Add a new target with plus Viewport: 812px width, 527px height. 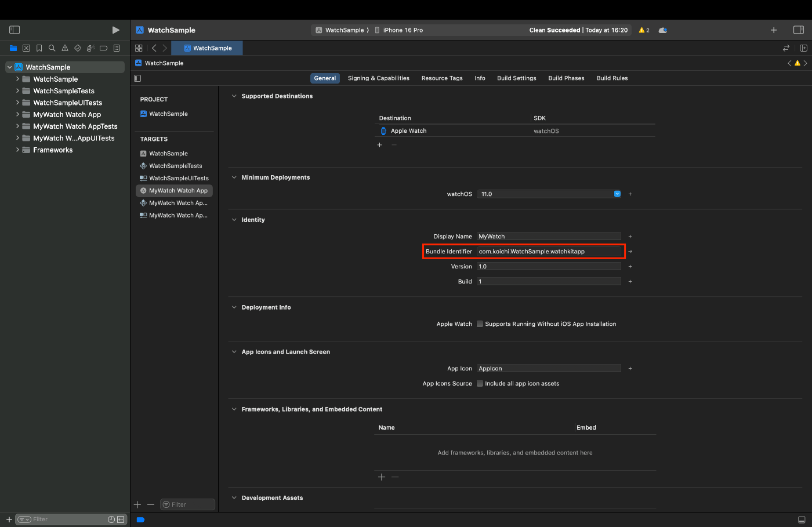click(137, 504)
